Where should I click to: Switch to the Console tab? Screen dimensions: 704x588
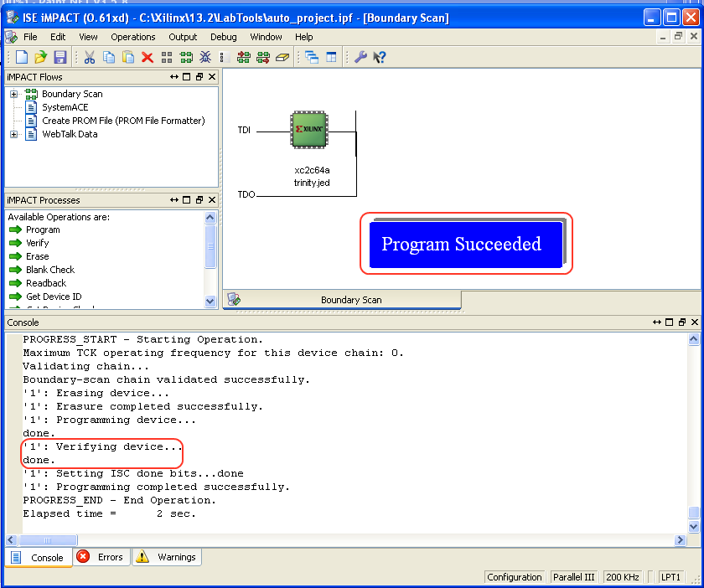tap(39, 558)
